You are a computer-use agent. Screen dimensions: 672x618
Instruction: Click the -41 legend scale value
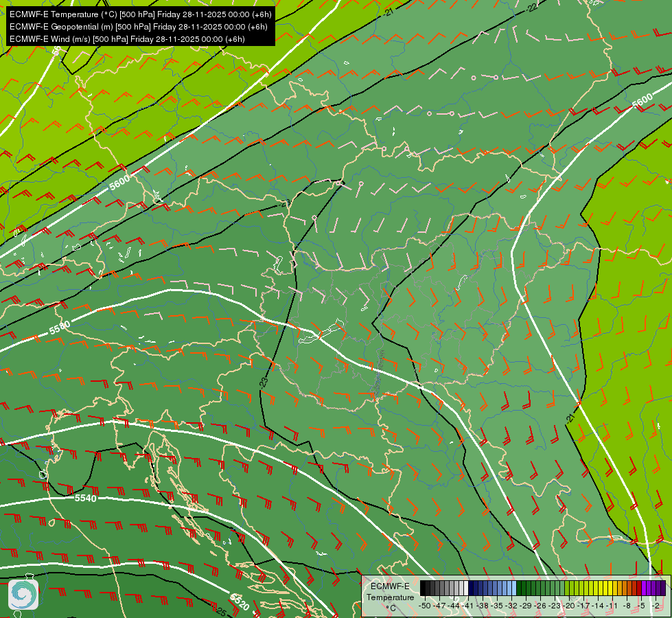point(467,606)
